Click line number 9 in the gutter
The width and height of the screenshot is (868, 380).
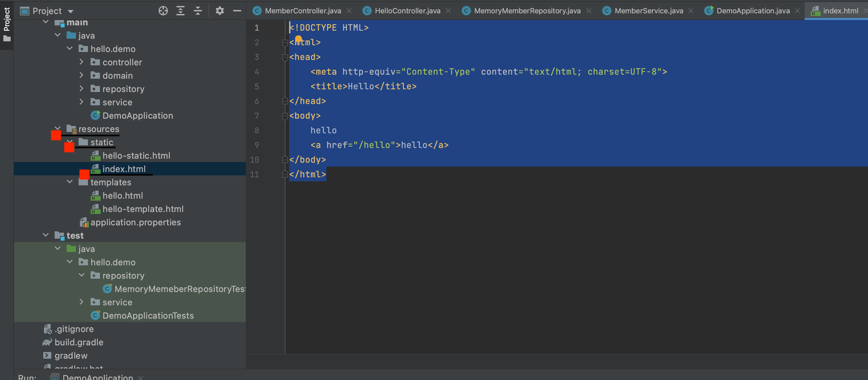(257, 145)
